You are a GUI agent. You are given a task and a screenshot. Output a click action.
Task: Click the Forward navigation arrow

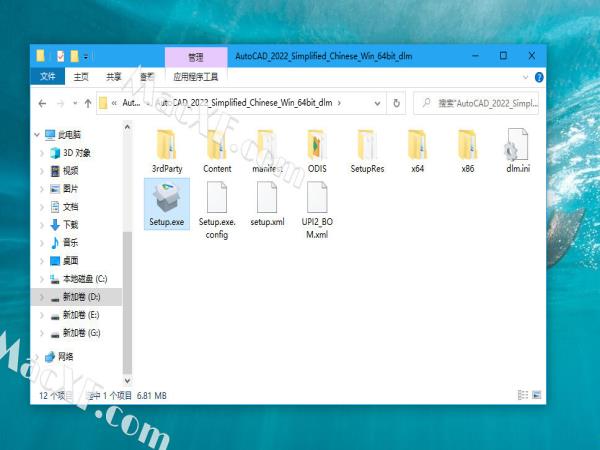coord(60,103)
